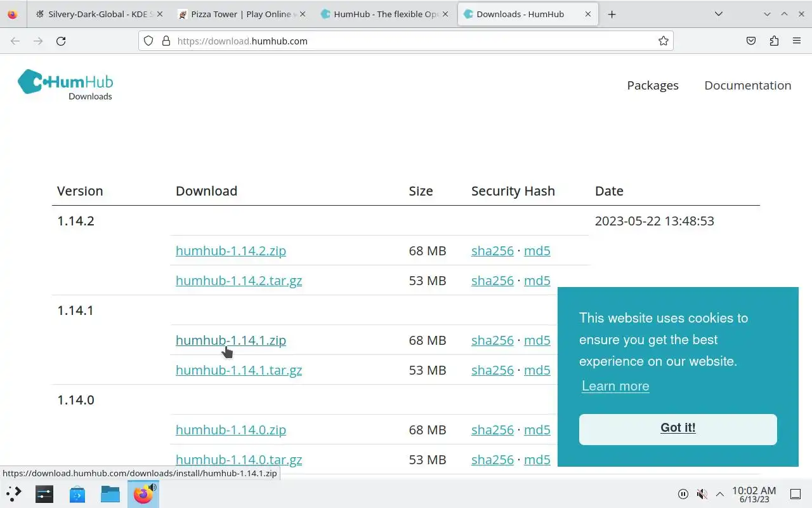The image size is (812, 508).
Task: Open md5 hash for humhub-1.14.0.zip
Action: pos(537,430)
